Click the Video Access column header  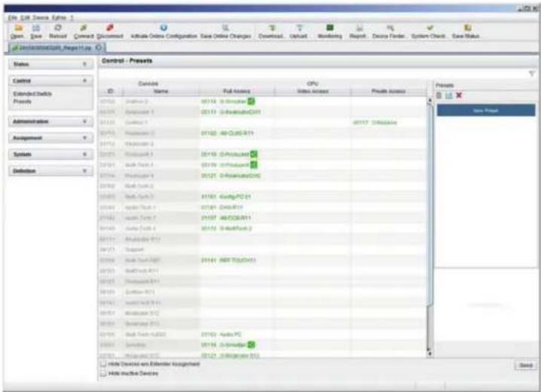pos(313,91)
